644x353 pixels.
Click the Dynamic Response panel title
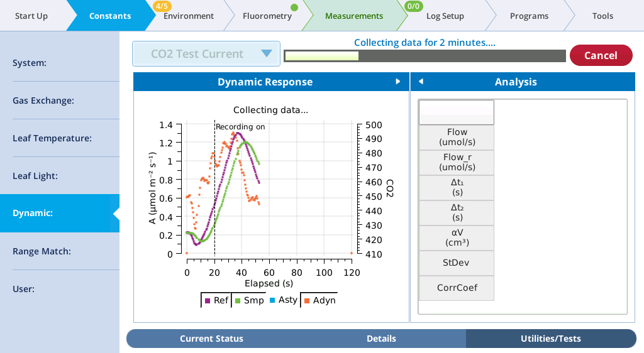265,82
